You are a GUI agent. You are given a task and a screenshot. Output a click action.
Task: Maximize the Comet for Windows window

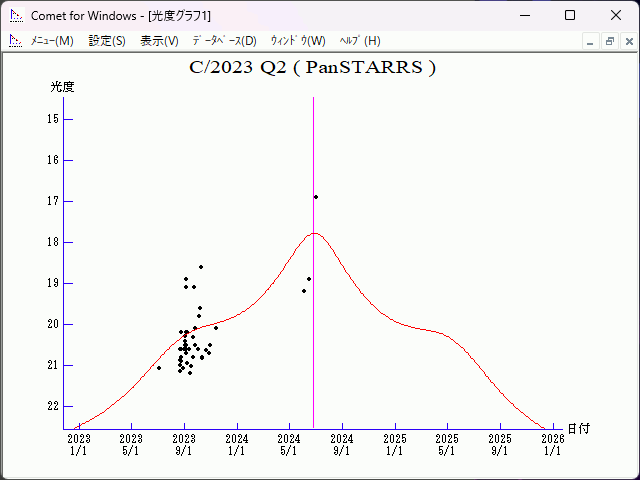[x=569, y=15]
